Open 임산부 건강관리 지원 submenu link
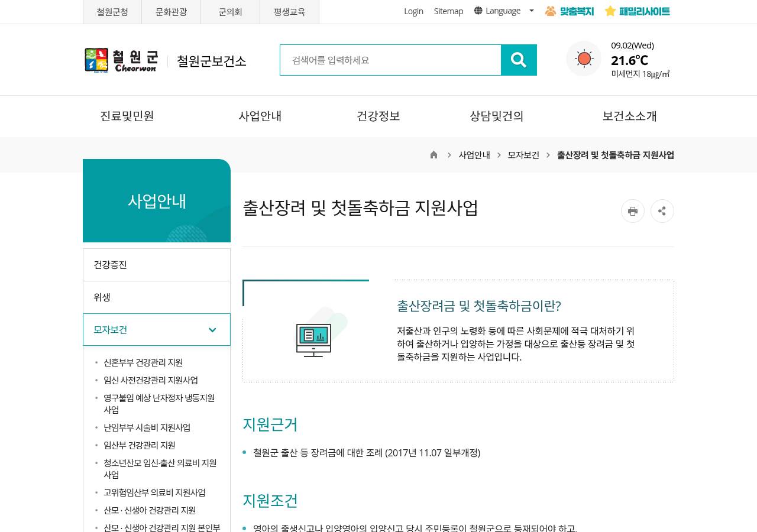Viewport: 757px width, 532px height. click(x=140, y=445)
